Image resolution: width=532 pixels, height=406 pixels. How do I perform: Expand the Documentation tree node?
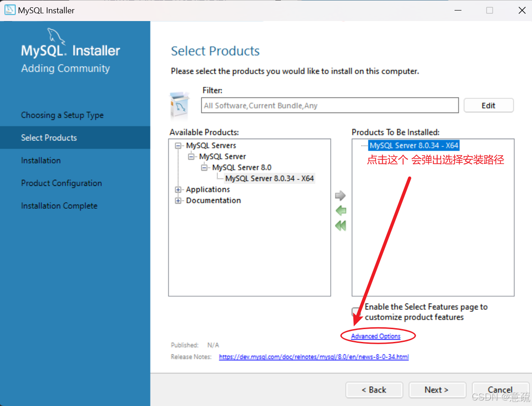point(178,200)
